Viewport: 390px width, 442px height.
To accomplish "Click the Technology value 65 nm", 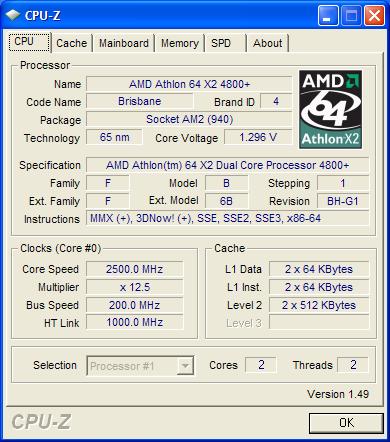I will [x=114, y=137].
